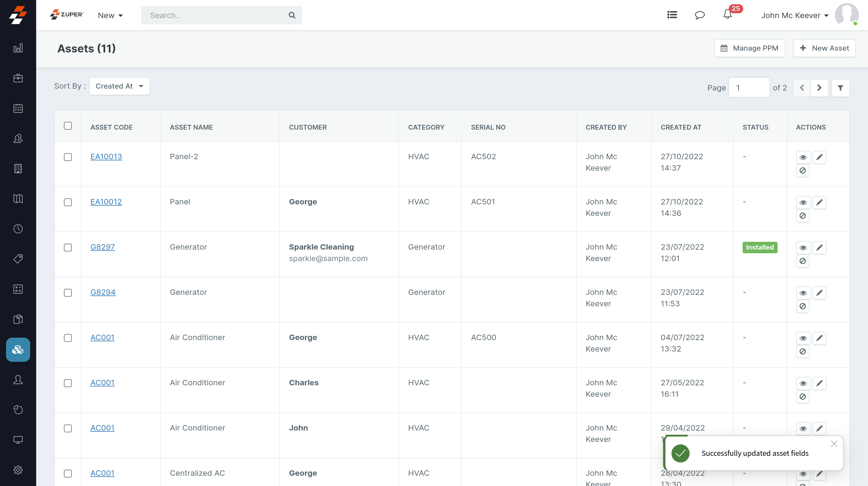This screenshot has height=486, width=868.
Task: Expand the John Mc Keever user menu
Action: pyautogui.click(x=794, y=15)
